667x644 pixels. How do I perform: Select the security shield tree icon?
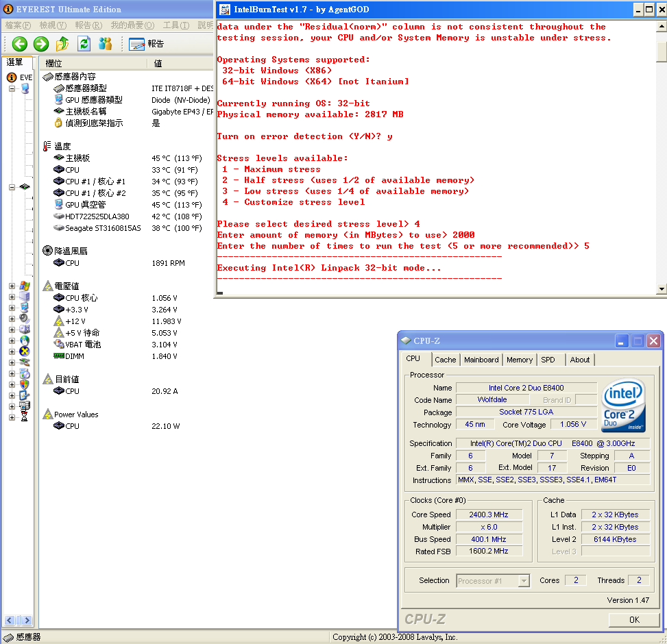pyautogui.click(x=25, y=384)
